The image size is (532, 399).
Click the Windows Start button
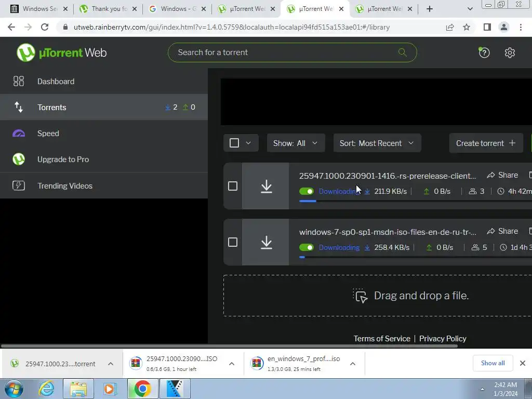click(14, 389)
